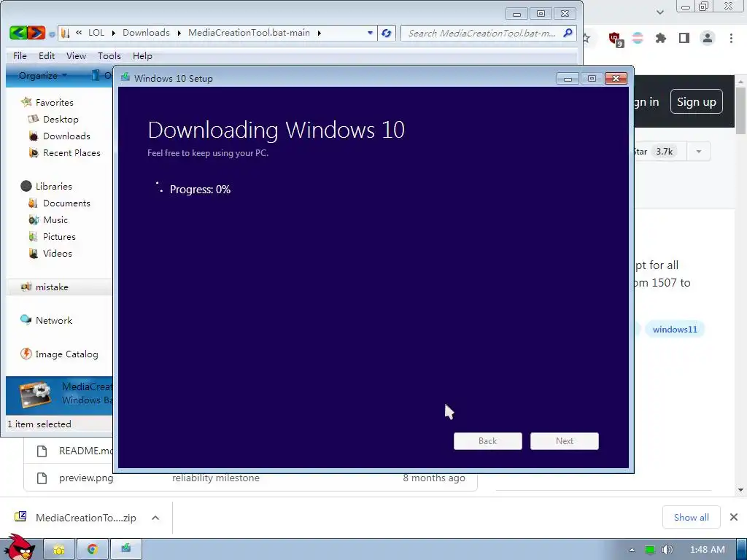Click the Next button in Windows 10 Setup
The width and height of the screenshot is (747, 560).
click(565, 441)
